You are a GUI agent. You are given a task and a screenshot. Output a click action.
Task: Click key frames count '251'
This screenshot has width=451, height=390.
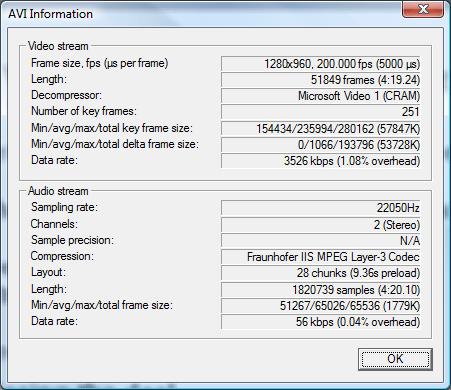(321, 112)
